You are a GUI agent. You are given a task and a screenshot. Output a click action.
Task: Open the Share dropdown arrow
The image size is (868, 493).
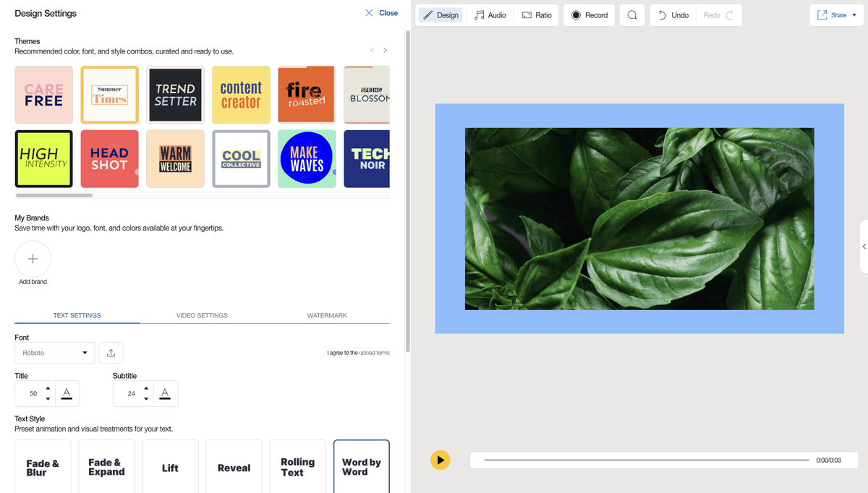pyautogui.click(x=855, y=14)
